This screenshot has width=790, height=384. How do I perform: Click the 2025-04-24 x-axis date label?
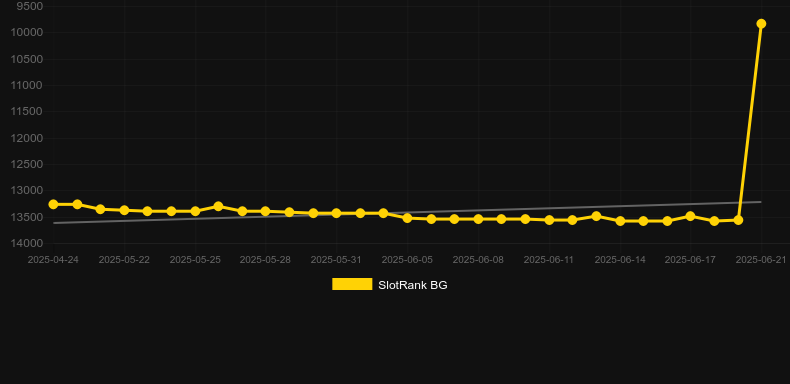(53, 260)
